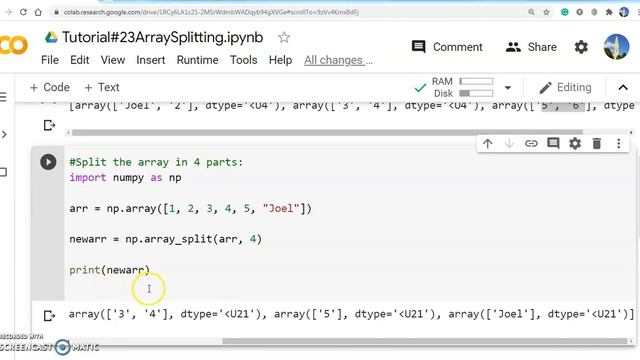Open the green Grammarly extension icon
This screenshot has height=360, width=640.
click(564, 12)
